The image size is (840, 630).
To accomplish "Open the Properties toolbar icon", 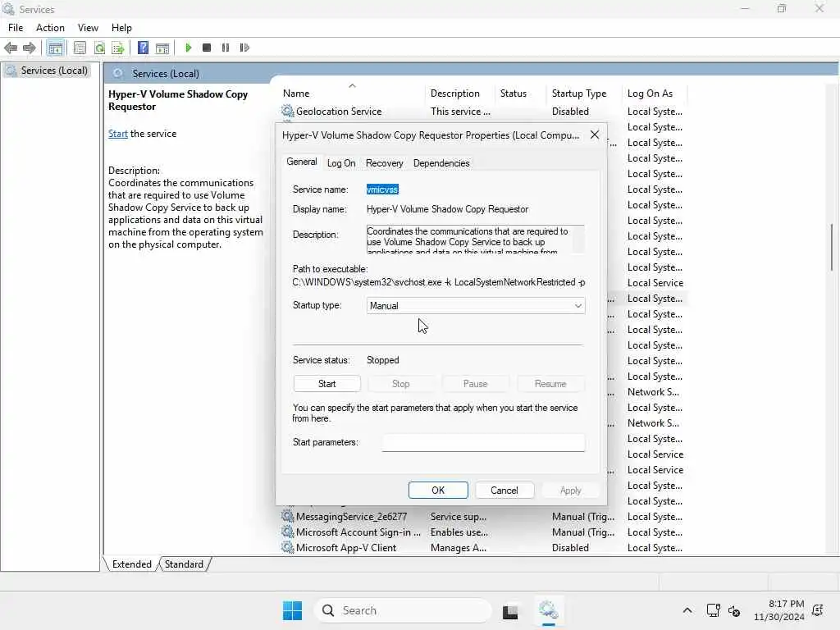I will (80, 48).
